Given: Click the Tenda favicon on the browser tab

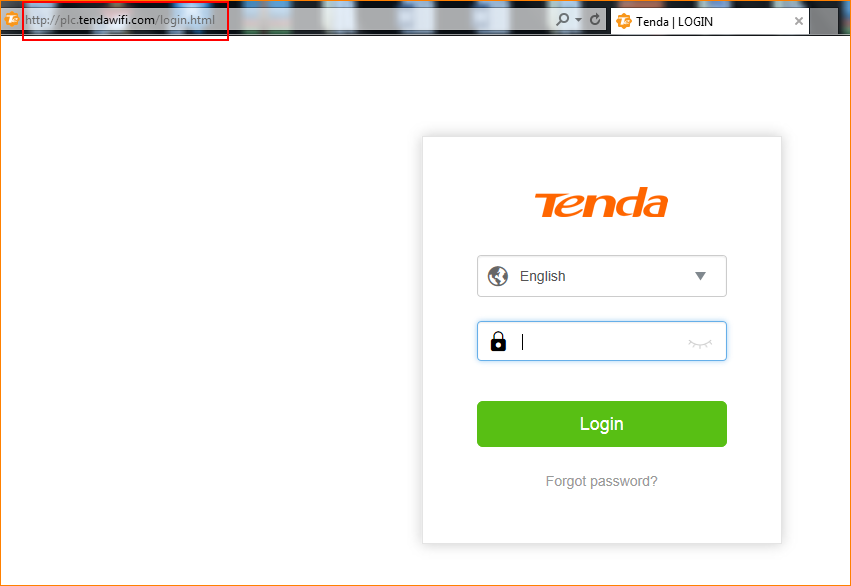Looking at the screenshot, I should tap(624, 21).
